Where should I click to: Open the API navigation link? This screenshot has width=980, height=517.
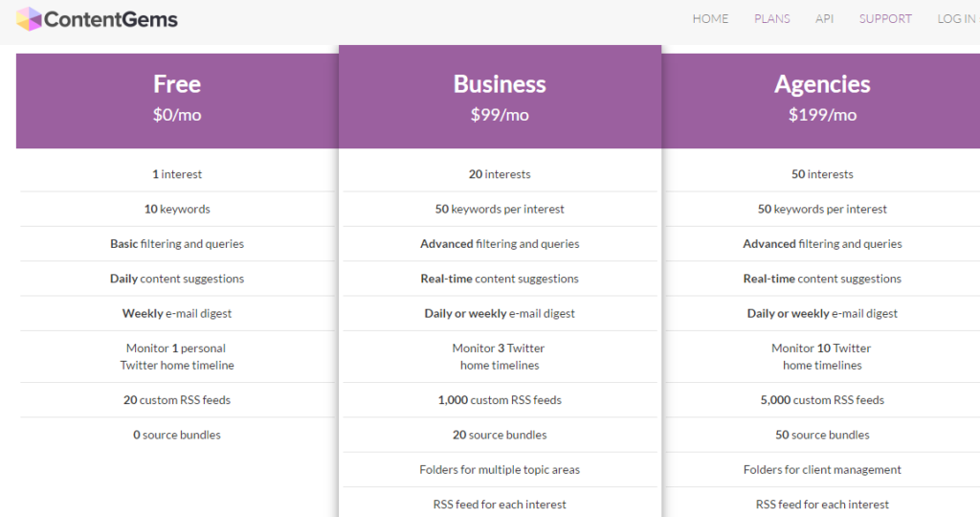824,19
